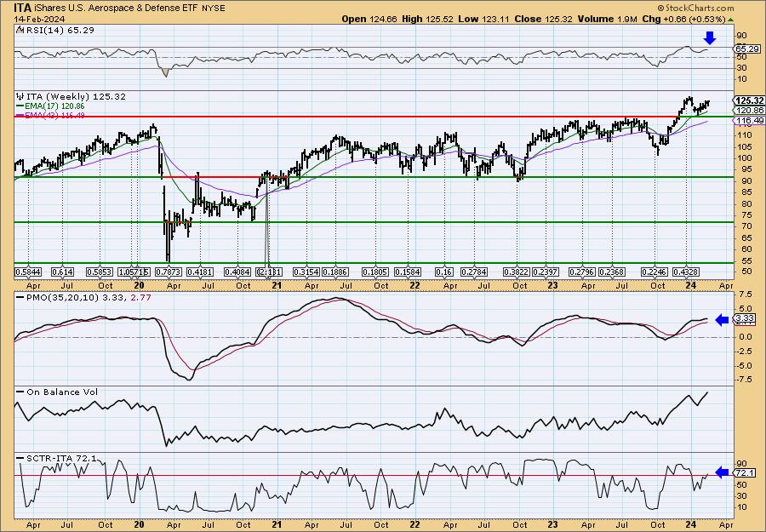The image size is (766, 532).
Task: Click the 0.7873 volume label
Action: point(168,272)
